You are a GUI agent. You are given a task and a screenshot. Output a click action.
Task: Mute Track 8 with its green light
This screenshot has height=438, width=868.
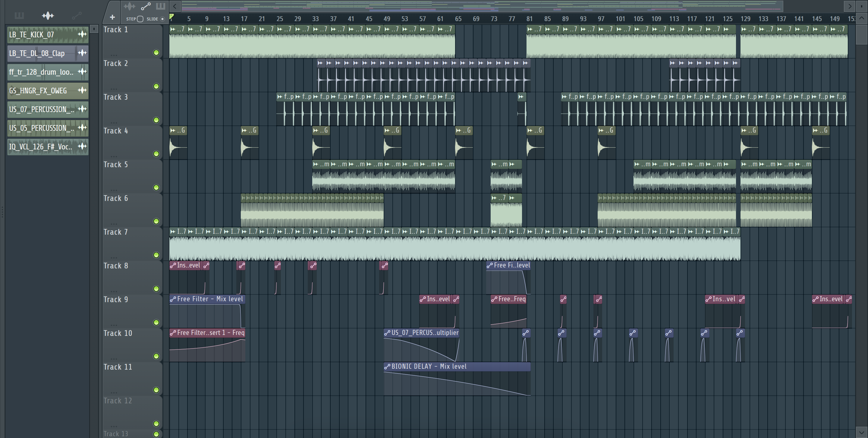[x=156, y=289]
